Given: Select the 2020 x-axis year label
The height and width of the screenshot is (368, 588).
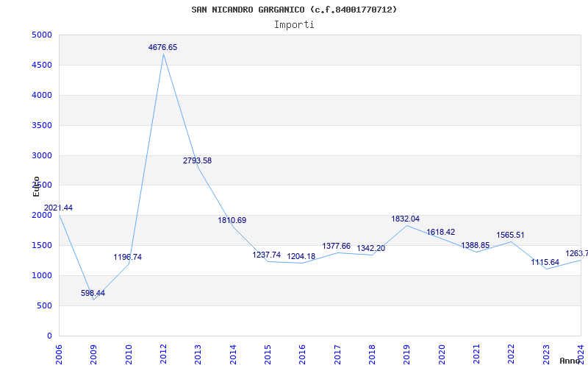Looking at the screenshot, I should (x=442, y=355).
